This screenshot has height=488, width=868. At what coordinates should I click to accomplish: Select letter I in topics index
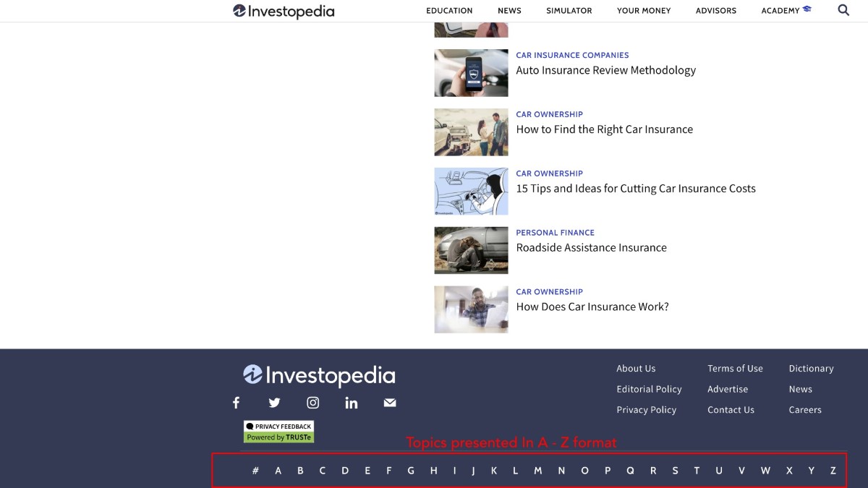tap(455, 471)
